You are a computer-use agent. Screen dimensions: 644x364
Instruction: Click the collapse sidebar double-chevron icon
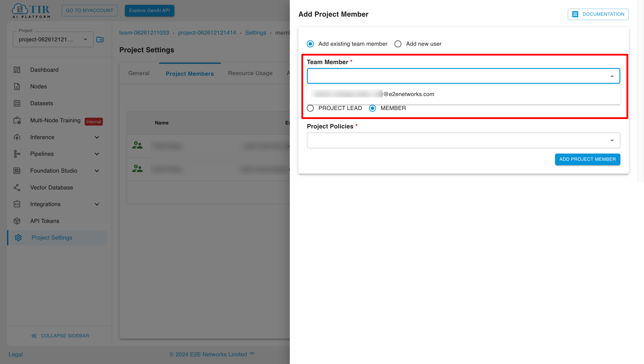pyautogui.click(x=34, y=336)
